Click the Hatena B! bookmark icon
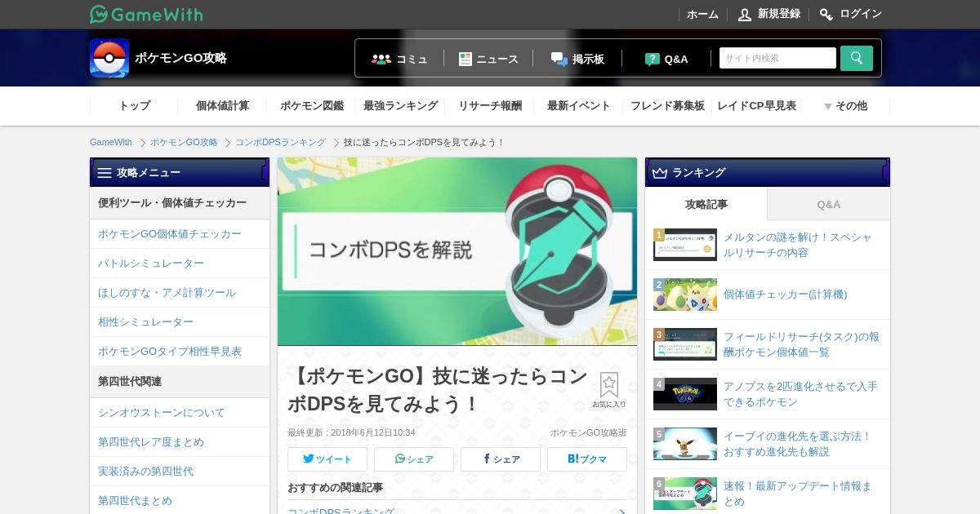The width and height of the screenshot is (980, 514). click(573, 459)
